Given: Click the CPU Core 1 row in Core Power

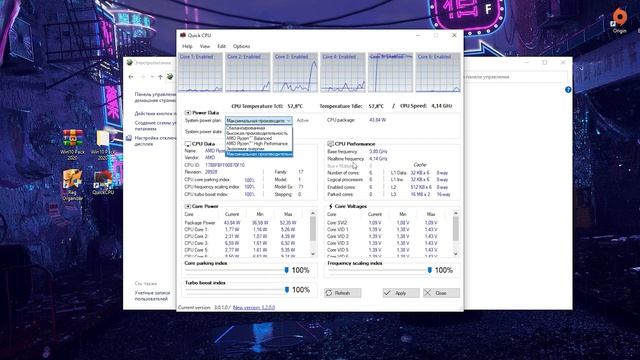Looking at the screenshot, I should [x=246, y=230].
